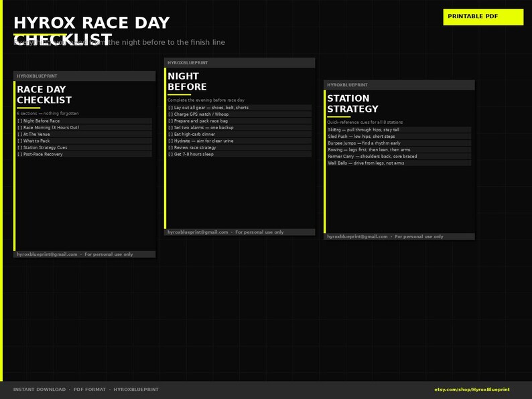Tick Set two alarms — one backup
Image resolution: width=532 pixels, height=399 pixels.
(240, 127)
